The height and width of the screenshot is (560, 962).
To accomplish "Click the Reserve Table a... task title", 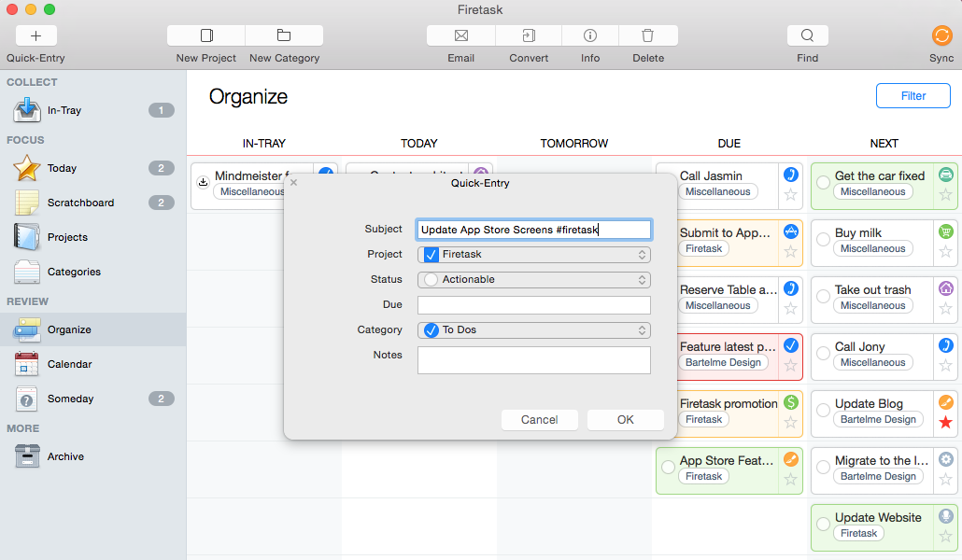I will 729,289.
